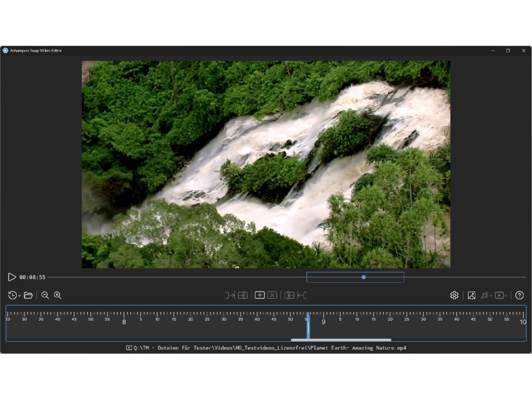Click the set start marker icon
532x399 pixels.
pos(230,295)
